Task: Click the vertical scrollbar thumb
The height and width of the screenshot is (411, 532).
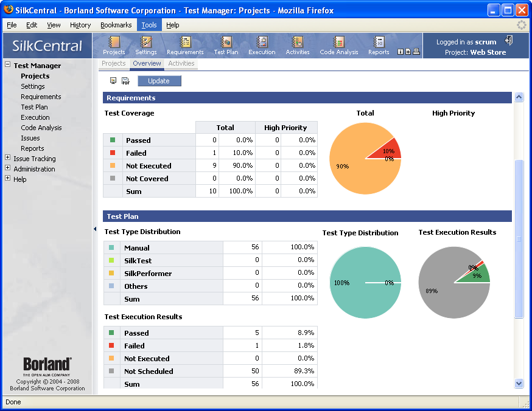Action: [x=519, y=238]
